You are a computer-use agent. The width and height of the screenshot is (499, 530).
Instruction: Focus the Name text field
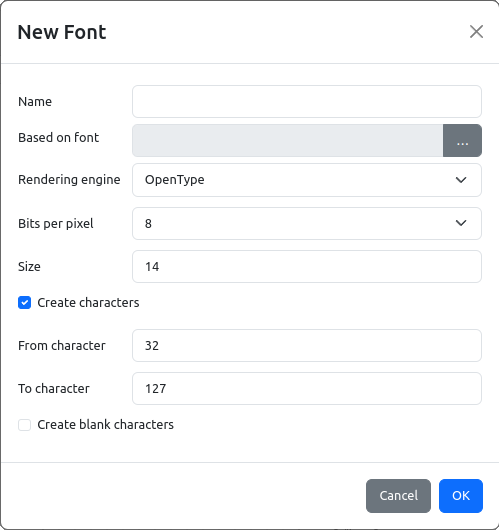(307, 101)
